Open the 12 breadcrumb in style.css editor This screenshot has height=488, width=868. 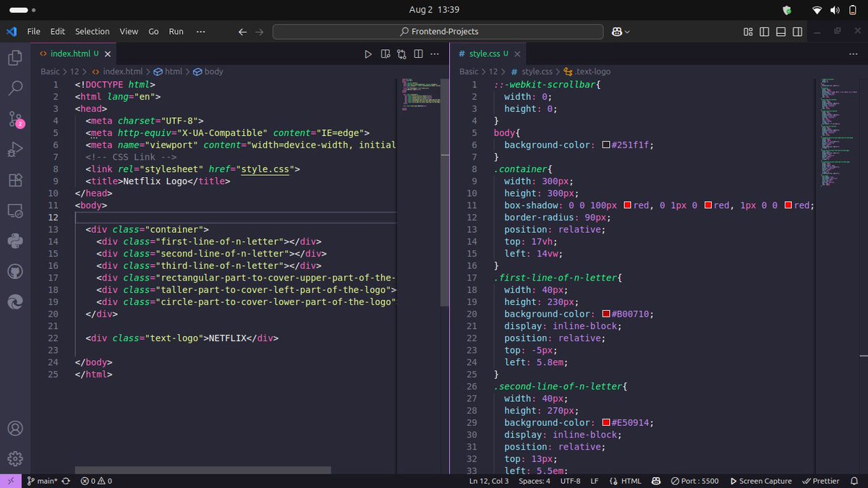(x=493, y=72)
